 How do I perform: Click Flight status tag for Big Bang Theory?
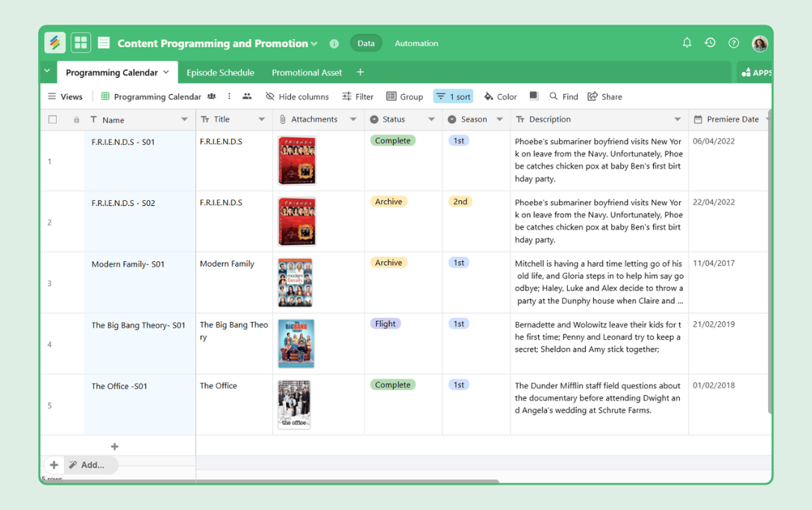click(385, 324)
